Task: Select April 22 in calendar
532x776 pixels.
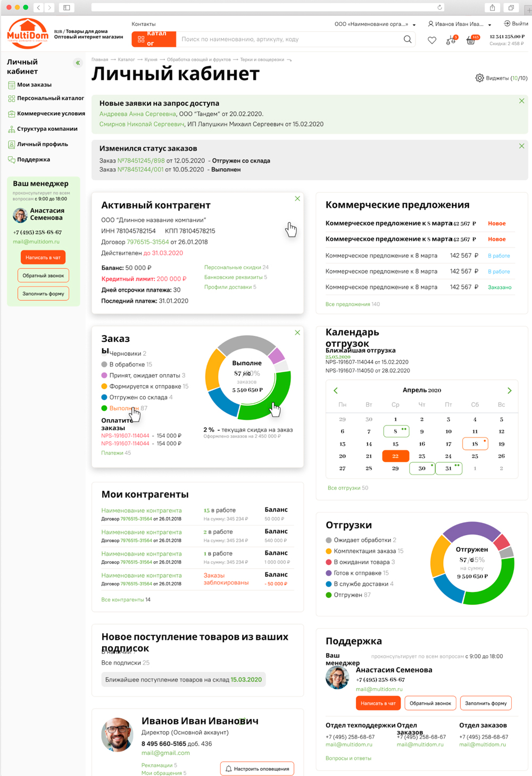Action: (x=395, y=456)
